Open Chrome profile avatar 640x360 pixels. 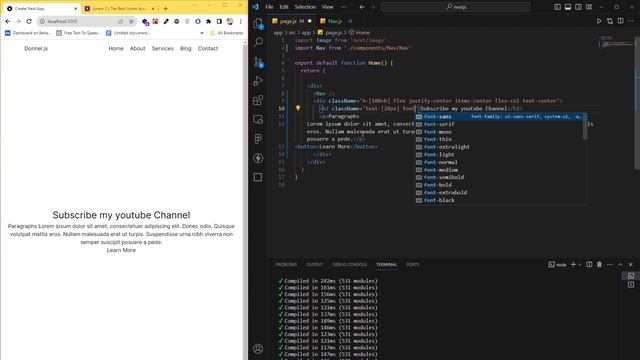coord(230,21)
